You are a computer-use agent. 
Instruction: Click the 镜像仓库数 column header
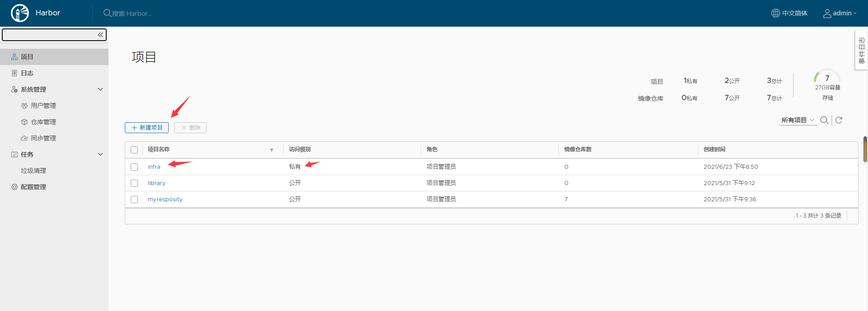click(x=578, y=149)
